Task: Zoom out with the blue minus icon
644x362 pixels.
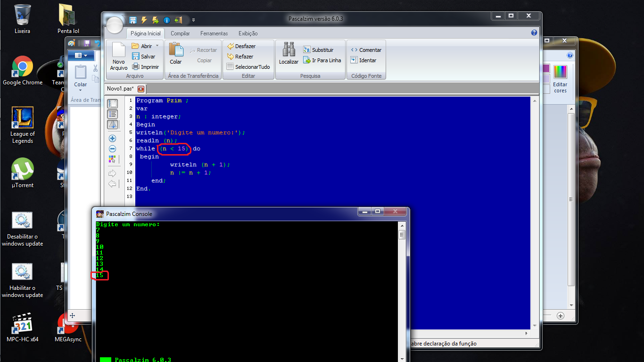Action: (112, 149)
